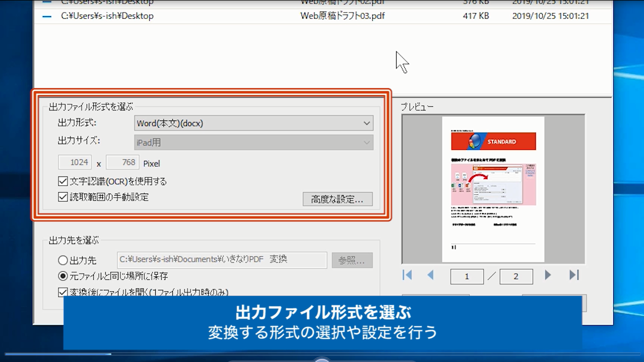Click the 参照 browse button
The height and width of the screenshot is (362, 644).
352,260
